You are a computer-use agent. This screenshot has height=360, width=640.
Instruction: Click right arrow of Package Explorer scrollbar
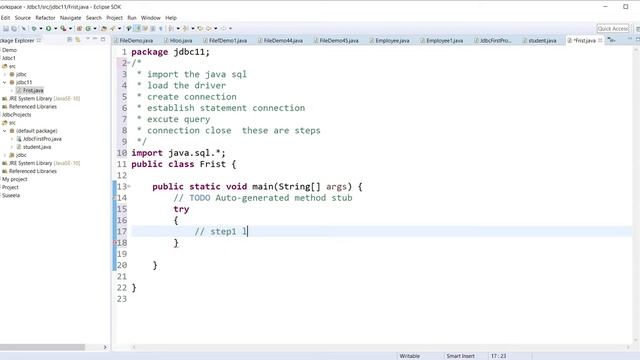pos(105,347)
